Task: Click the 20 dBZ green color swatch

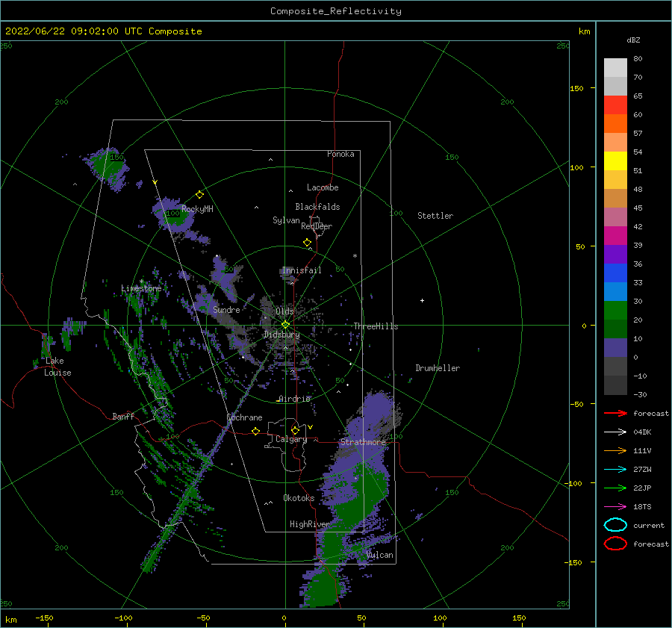Action: 615,329
